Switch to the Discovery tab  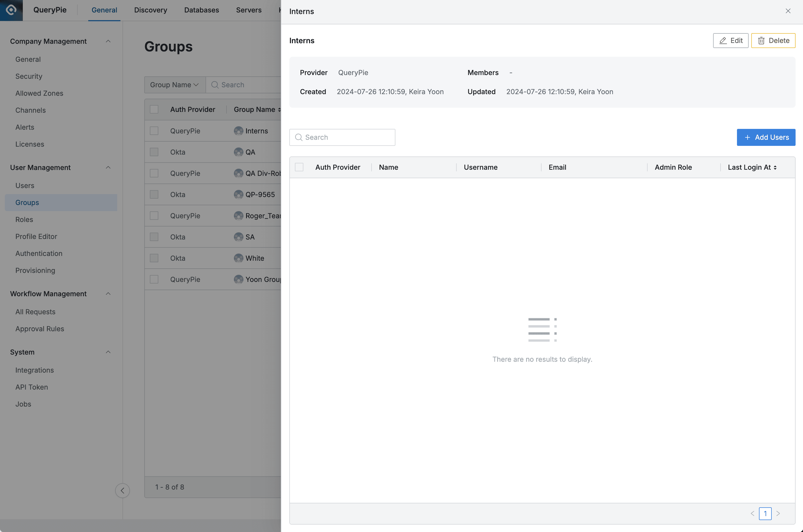click(x=150, y=10)
